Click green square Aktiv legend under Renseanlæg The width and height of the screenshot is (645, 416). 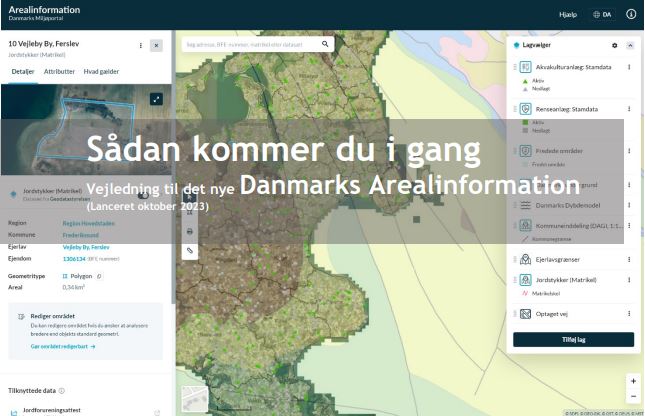(525, 122)
